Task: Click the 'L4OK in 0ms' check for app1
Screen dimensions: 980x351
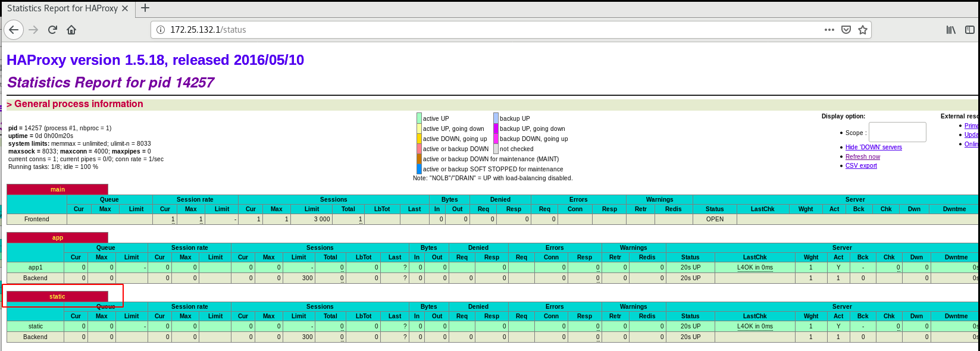Action: [x=755, y=267]
